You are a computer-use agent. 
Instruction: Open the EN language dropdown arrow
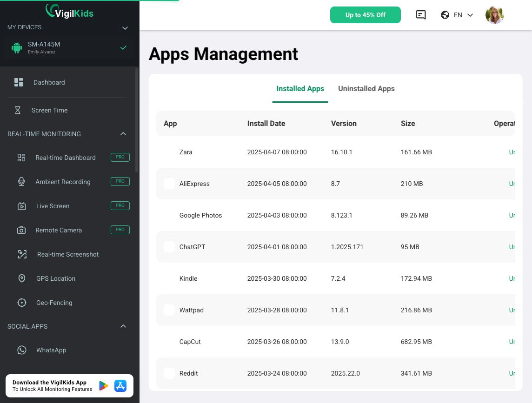[470, 15]
